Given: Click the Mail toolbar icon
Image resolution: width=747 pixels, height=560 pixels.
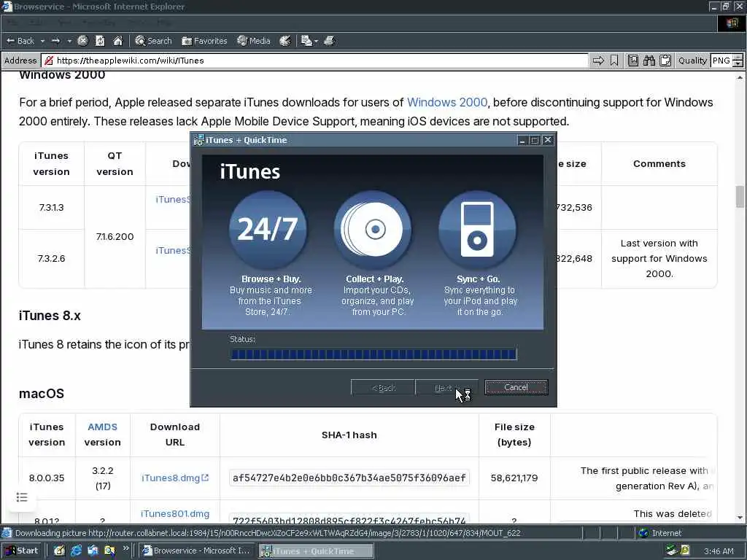Looking at the screenshot, I should pyautogui.click(x=306, y=41).
